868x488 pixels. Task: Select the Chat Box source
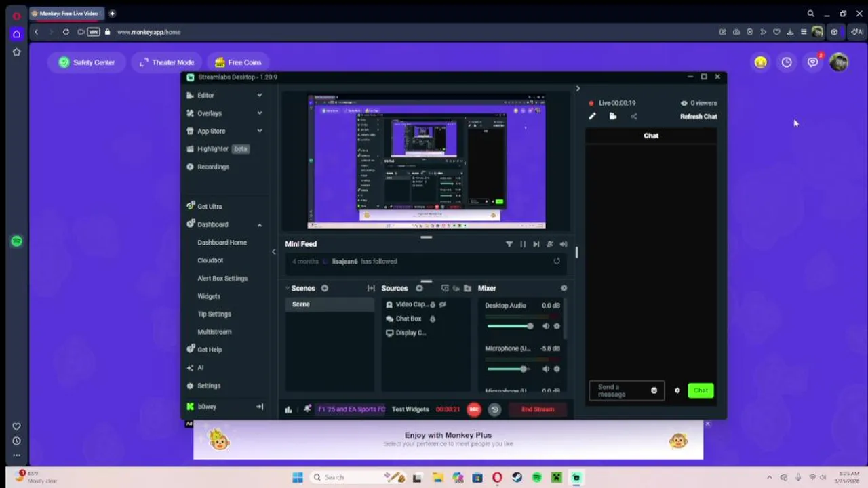408,319
